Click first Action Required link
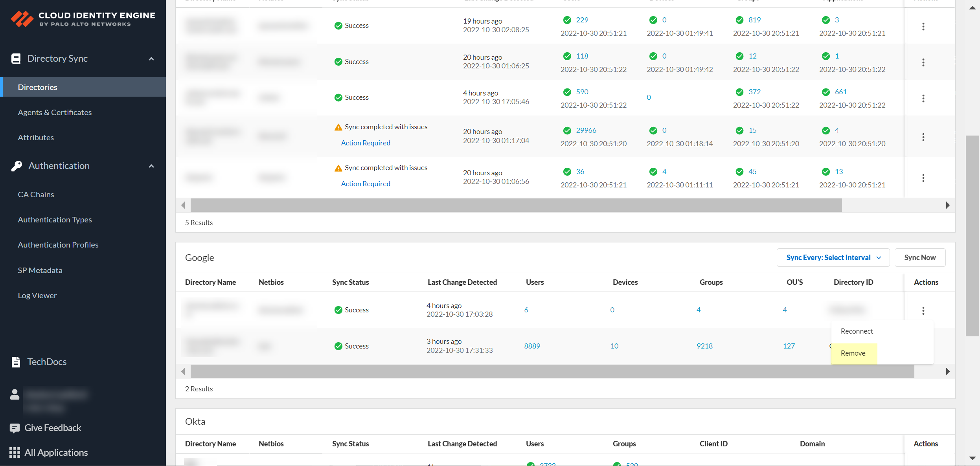Viewport: 980px width, 466px height. coord(365,143)
